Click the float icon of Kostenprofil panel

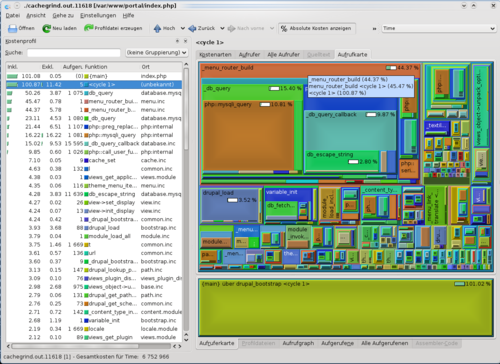pyautogui.click(x=177, y=41)
